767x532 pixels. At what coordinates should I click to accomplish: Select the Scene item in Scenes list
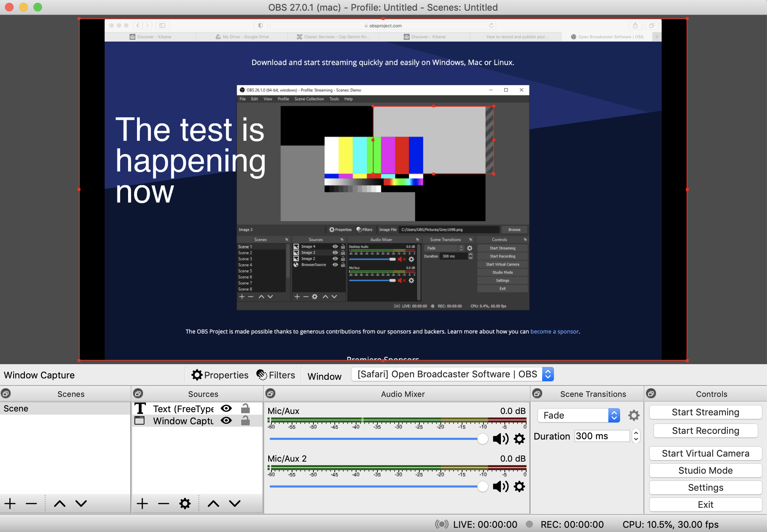tap(65, 408)
